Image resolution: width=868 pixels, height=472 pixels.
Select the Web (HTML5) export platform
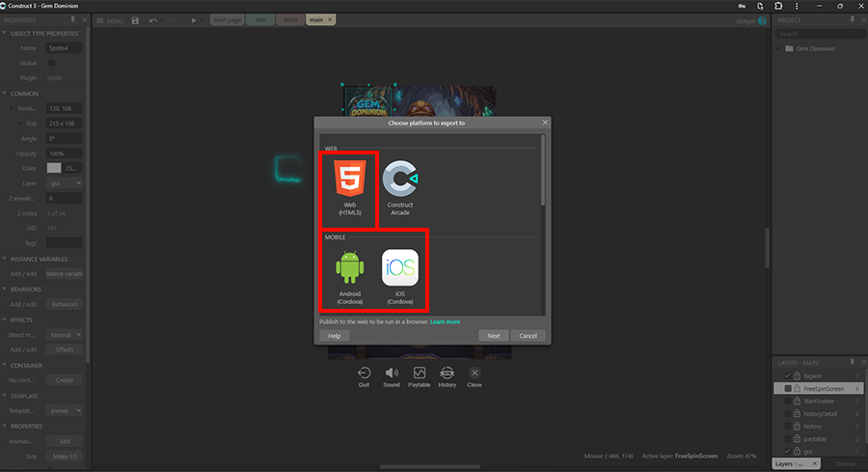[x=349, y=187]
